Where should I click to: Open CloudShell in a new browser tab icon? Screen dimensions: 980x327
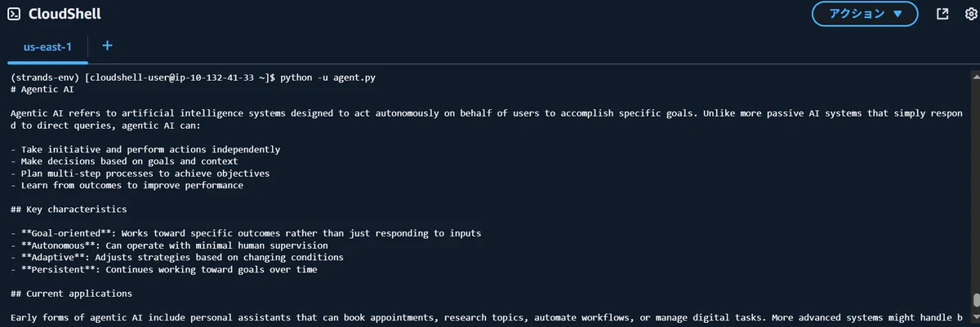pyautogui.click(x=942, y=14)
